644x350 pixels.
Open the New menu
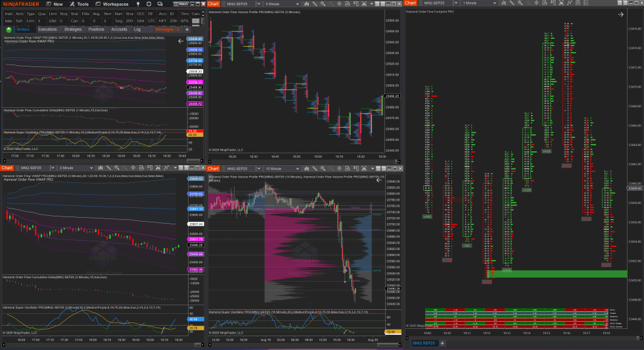[x=55, y=4]
